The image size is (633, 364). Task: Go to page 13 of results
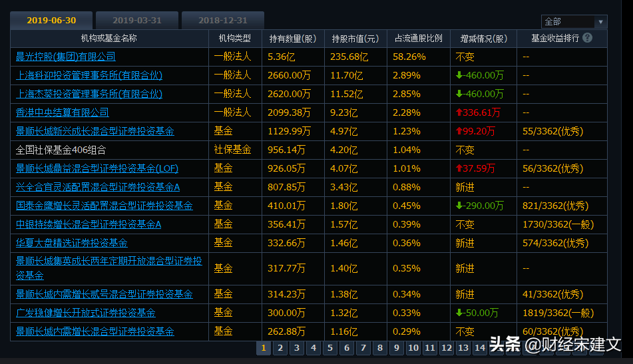[463, 348]
